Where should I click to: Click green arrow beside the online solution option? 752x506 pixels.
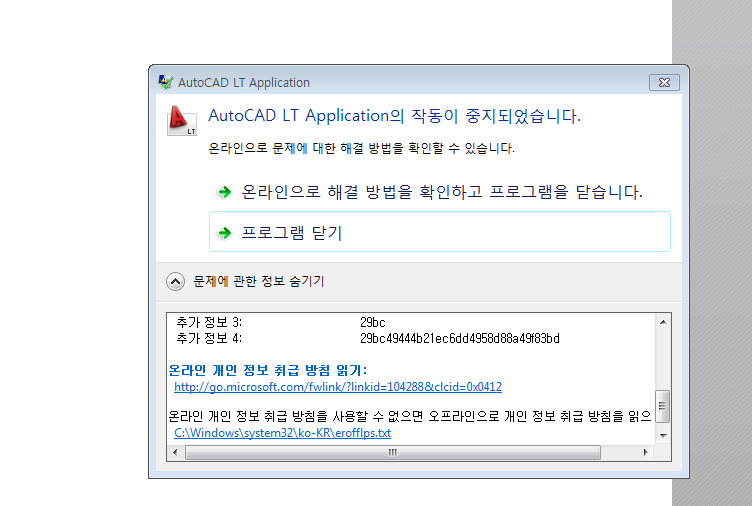[224, 191]
